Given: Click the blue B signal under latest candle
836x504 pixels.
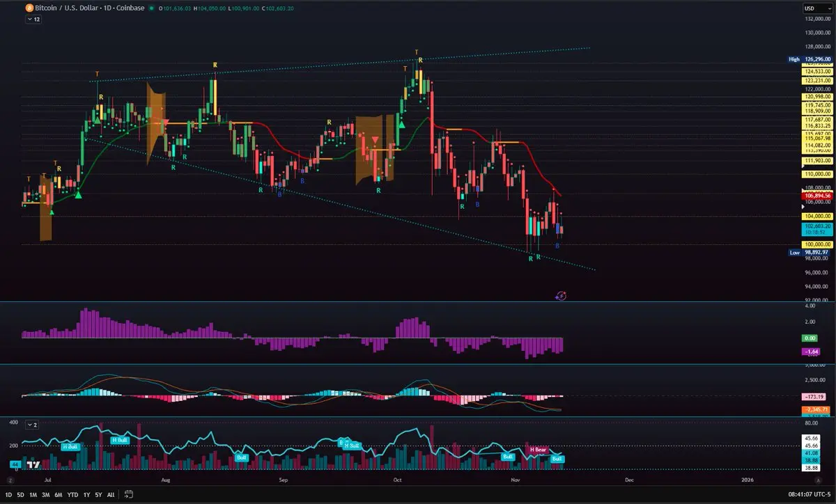Looking at the screenshot, I should point(557,246).
